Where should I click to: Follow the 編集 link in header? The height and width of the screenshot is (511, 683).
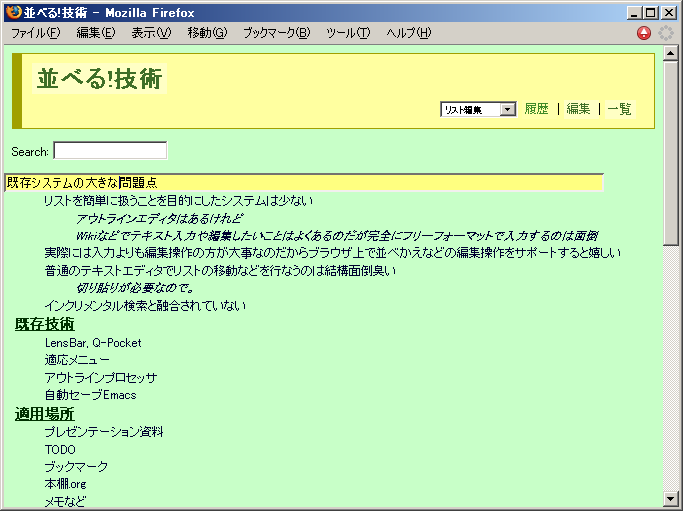[578, 109]
